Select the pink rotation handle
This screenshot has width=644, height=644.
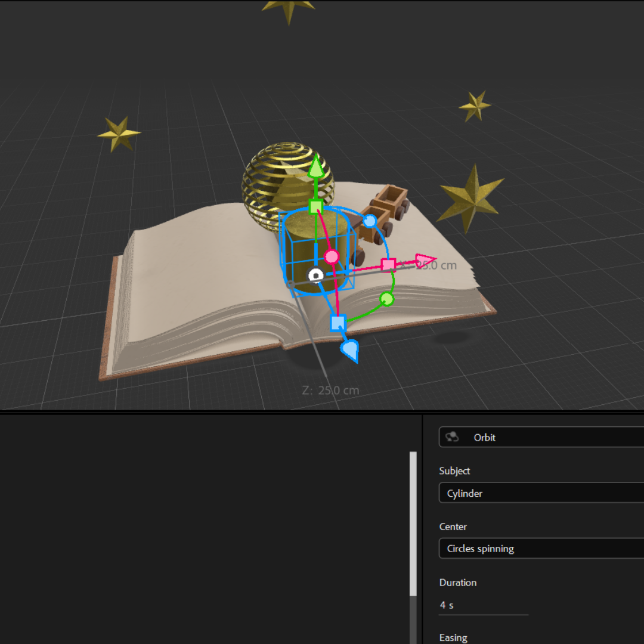click(332, 257)
